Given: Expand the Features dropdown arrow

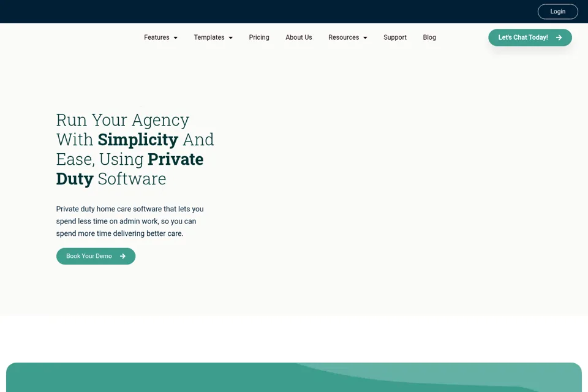Looking at the screenshot, I should coord(176,38).
